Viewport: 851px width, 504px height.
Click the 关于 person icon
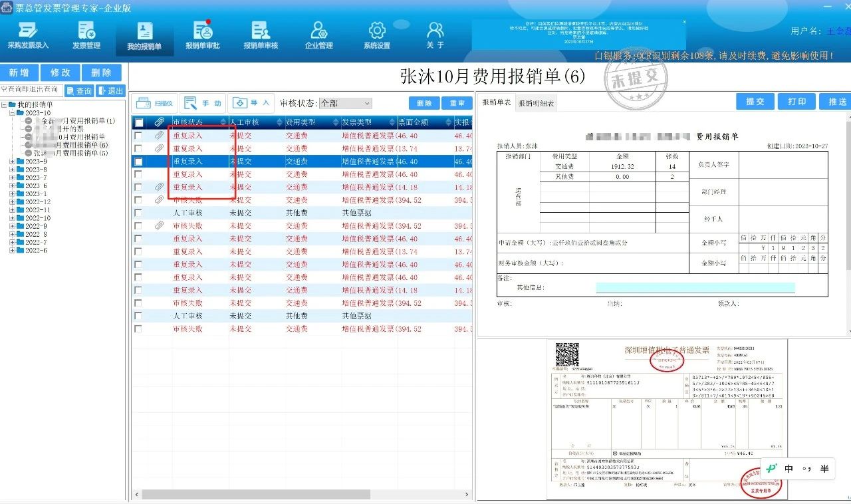(435, 35)
